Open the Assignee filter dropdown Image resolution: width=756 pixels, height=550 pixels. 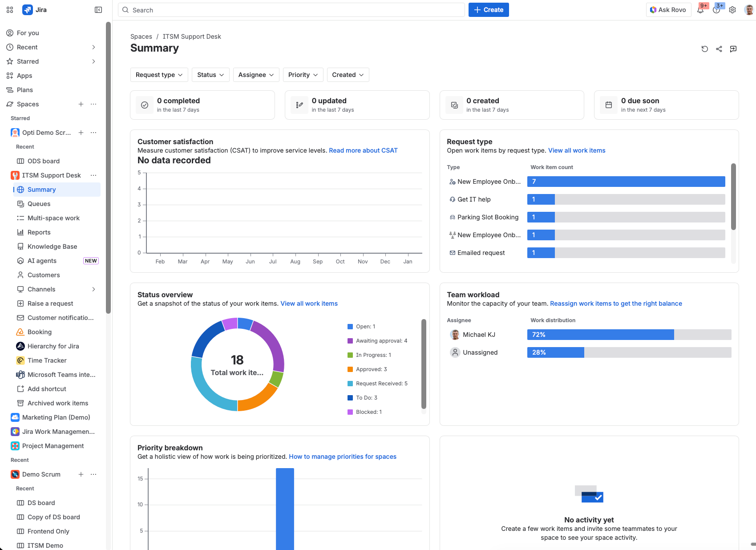(x=256, y=75)
